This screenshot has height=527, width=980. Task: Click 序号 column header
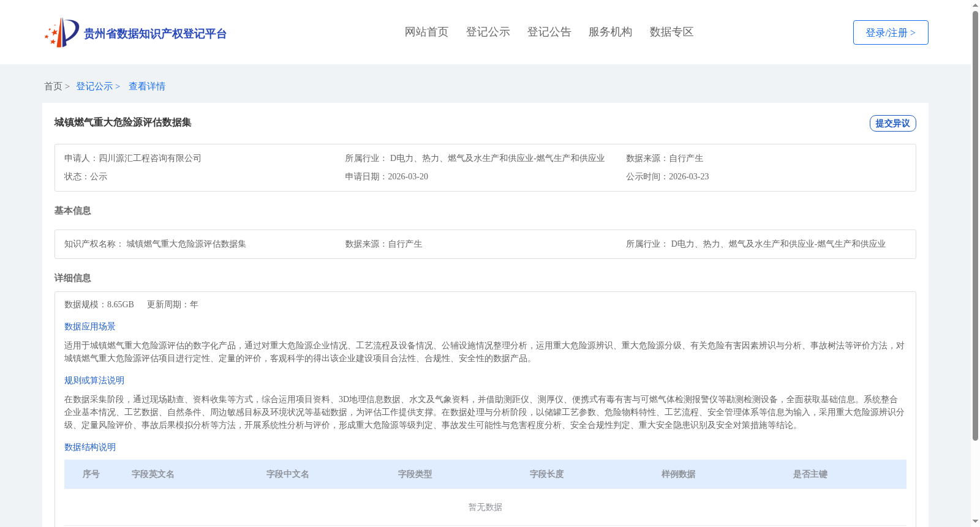point(91,474)
